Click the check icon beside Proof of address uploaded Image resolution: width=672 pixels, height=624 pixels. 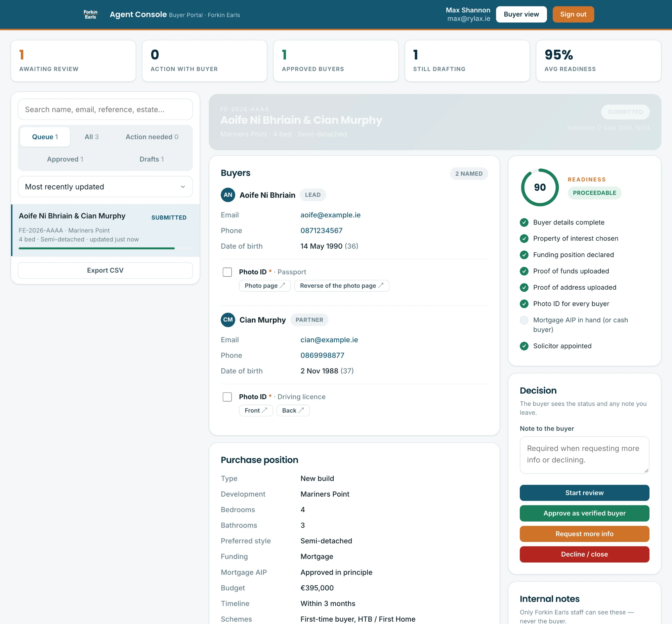524,287
